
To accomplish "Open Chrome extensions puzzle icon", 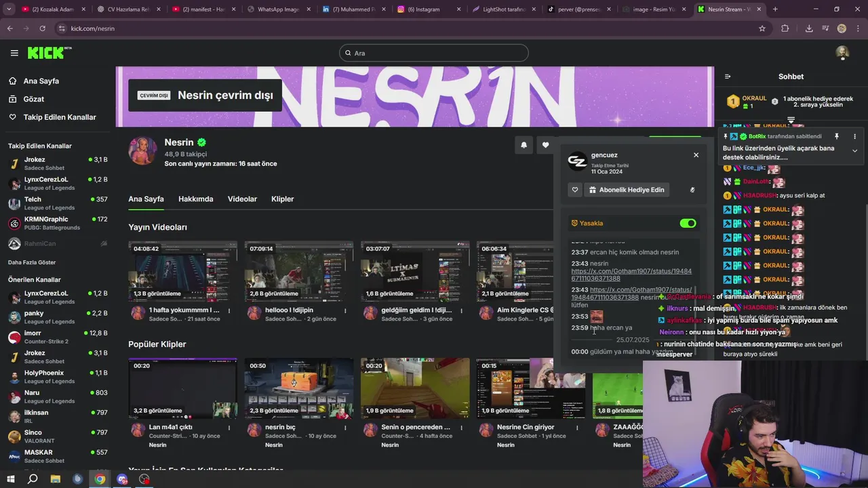I will point(785,28).
